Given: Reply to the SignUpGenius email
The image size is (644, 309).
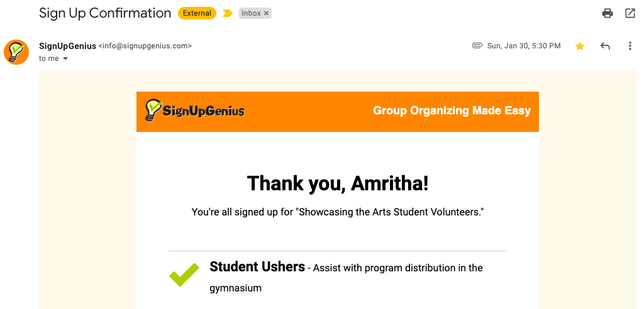Looking at the screenshot, I should (605, 46).
